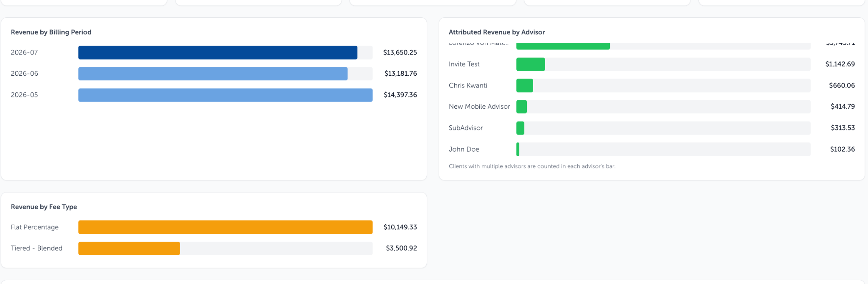Click the Invite Test advisor bar

[x=531, y=64]
